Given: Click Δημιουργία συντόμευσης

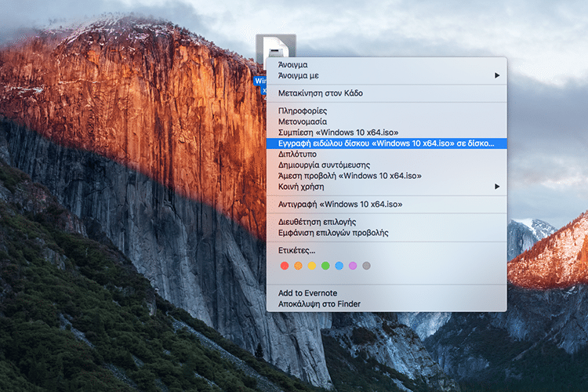Looking at the screenshot, I should click(x=387, y=165).
